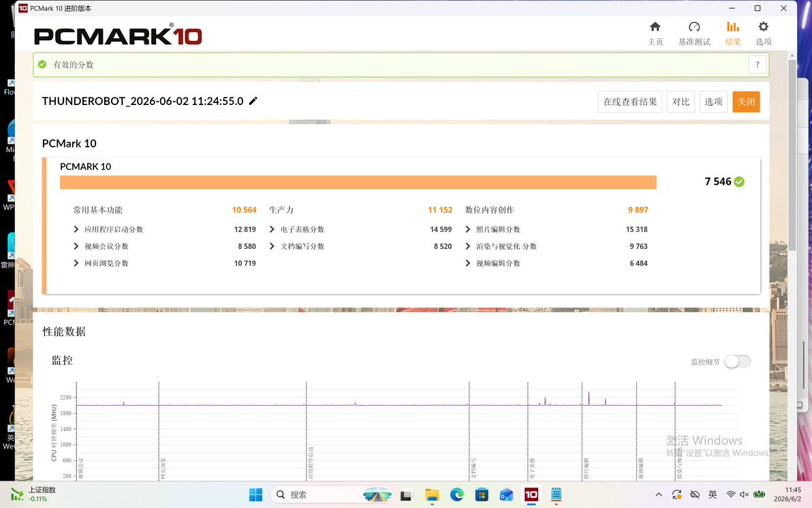Click result name THUNDEROBOT_2026-06-02 11:24:55.0

[142, 101]
